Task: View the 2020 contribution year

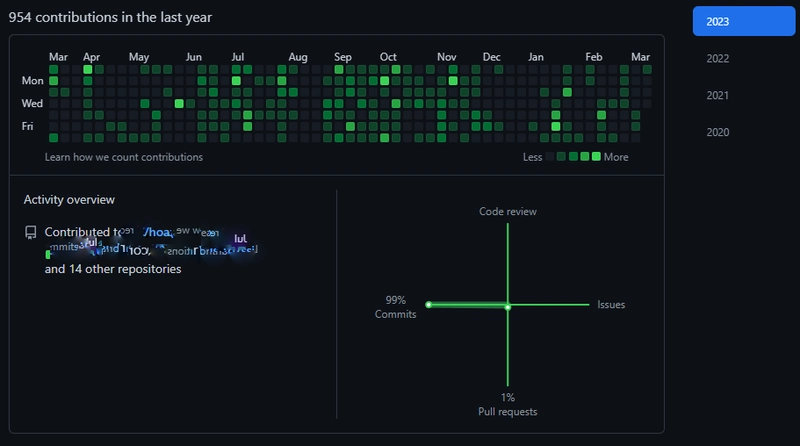Action: 718,132
